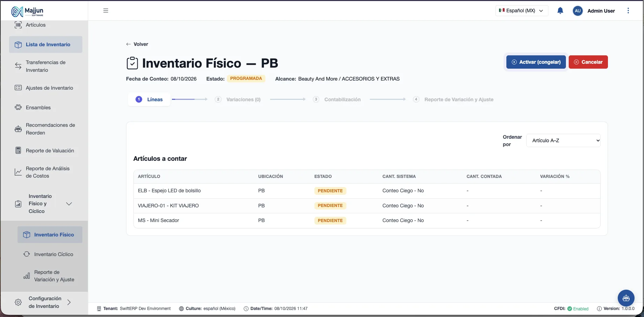The height and width of the screenshot is (317, 644).
Task: Open the notifications bell
Action: click(x=560, y=11)
